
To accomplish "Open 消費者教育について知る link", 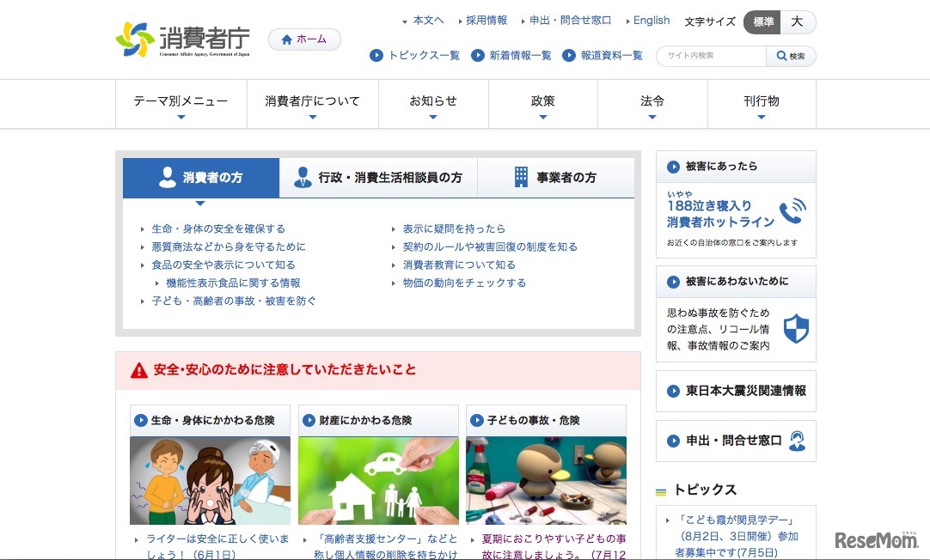I will pyautogui.click(x=459, y=265).
